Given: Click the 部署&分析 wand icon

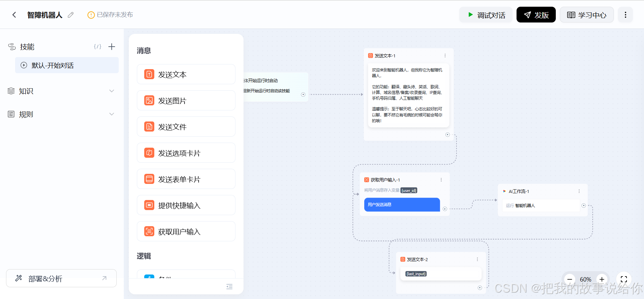Looking at the screenshot, I should click(18, 278).
